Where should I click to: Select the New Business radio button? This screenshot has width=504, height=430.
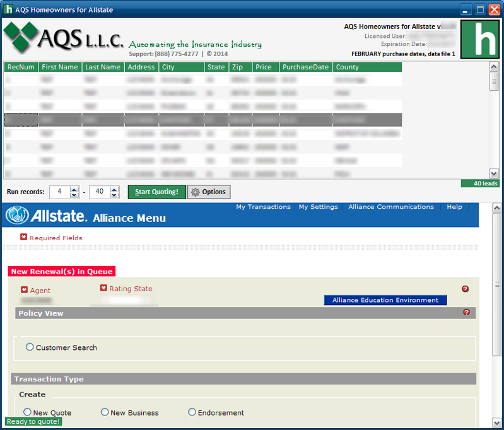pos(105,412)
